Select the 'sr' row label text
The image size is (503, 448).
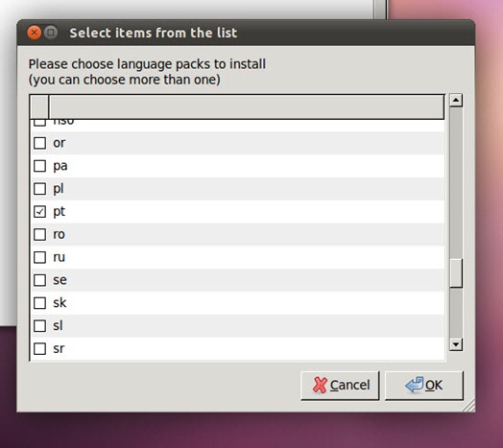click(x=59, y=348)
